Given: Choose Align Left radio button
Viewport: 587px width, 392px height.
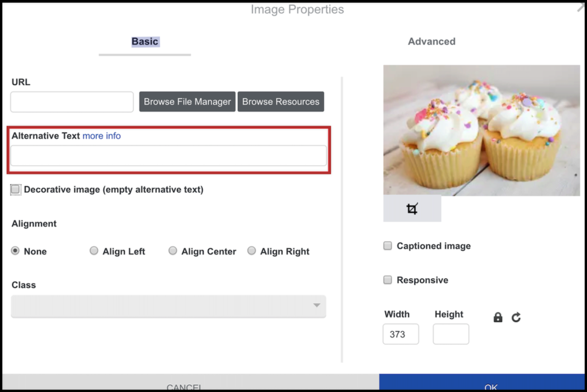Looking at the screenshot, I should 94,251.
